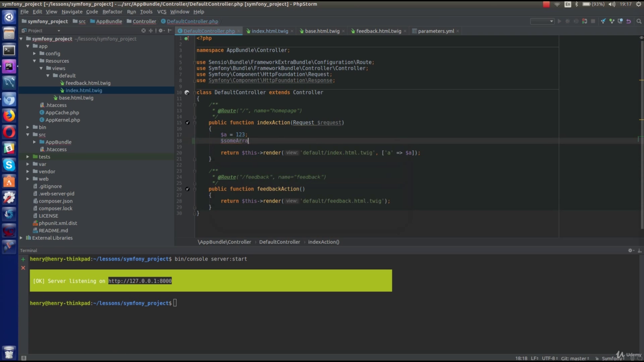Screen dimensions: 644x362
Task: Click Run with Coverage toolbar icon
Action: (x=576, y=21)
